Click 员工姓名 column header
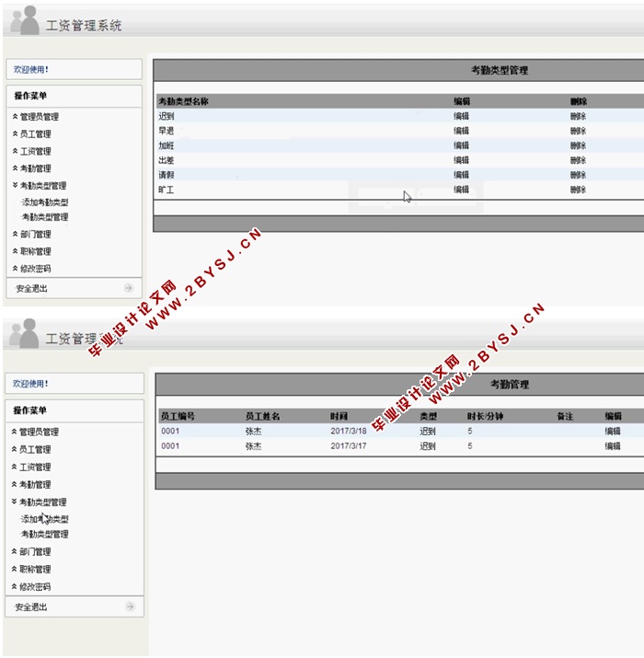 (x=262, y=416)
